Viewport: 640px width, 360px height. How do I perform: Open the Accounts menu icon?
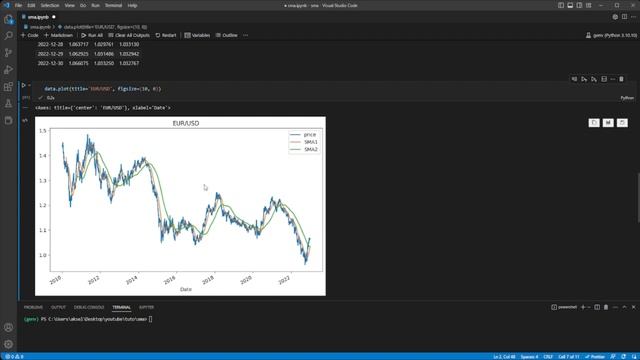8,327
